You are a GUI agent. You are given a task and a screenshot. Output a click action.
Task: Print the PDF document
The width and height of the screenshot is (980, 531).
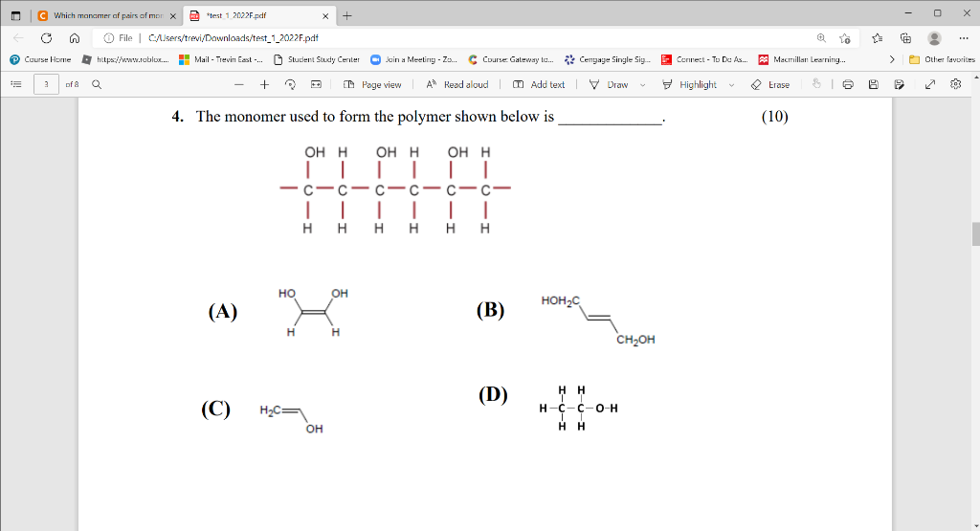coord(848,84)
